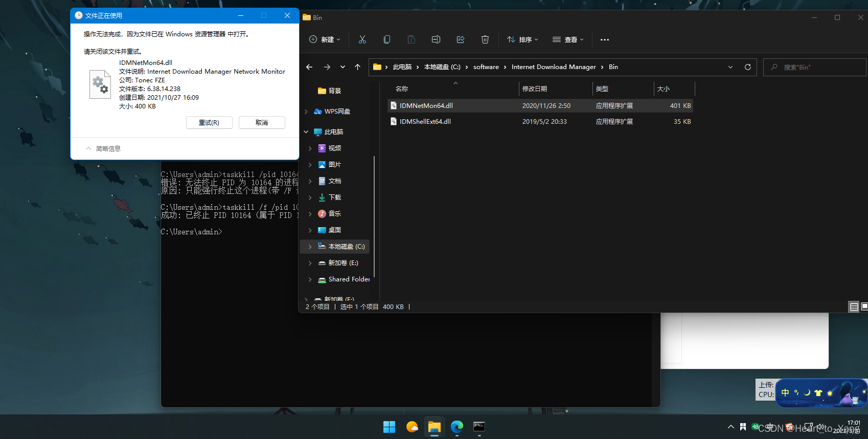Image resolution: width=868 pixels, height=439 pixels.
Task: Open the Windows Start button
Action: point(390,427)
